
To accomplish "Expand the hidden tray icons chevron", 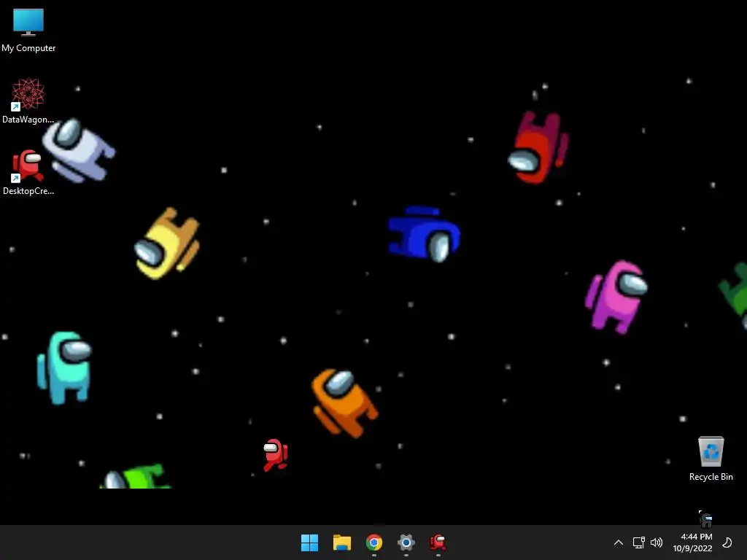I will click(x=619, y=542).
